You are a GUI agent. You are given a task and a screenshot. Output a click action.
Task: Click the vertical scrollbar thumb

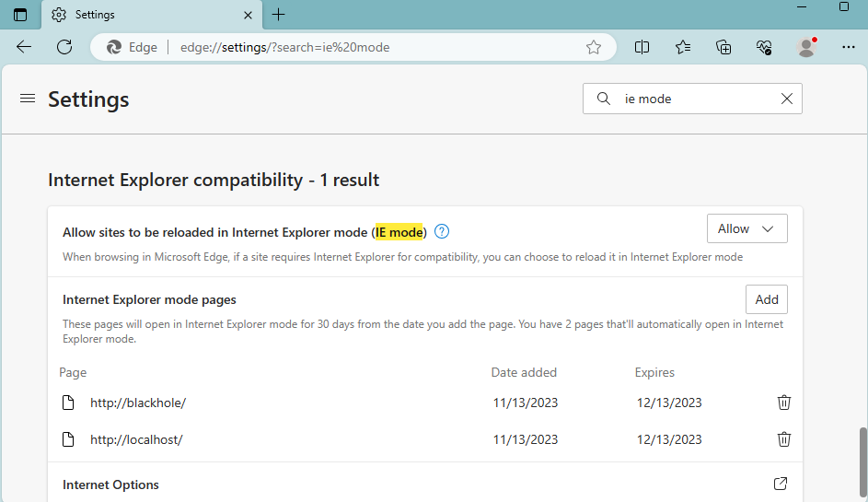(x=862, y=462)
